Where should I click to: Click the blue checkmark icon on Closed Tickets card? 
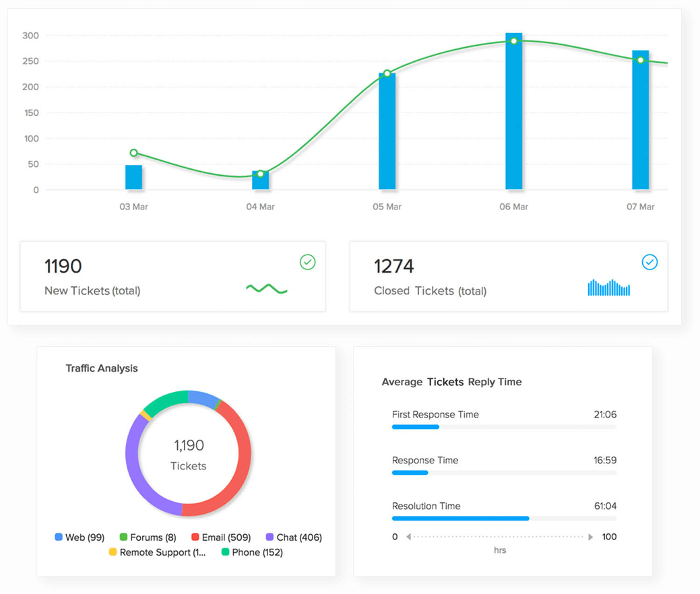click(x=649, y=262)
